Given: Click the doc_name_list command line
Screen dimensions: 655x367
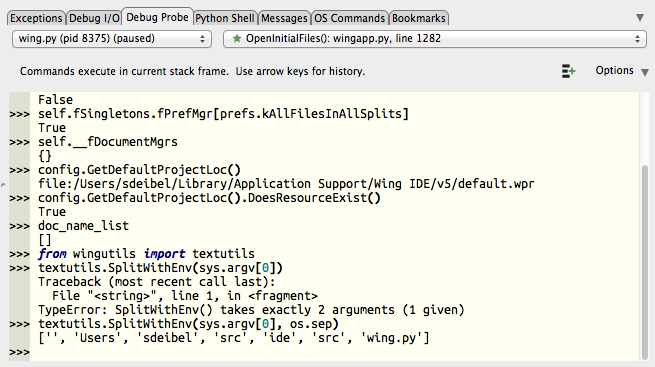Looking at the screenshot, I should pos(84,226).
